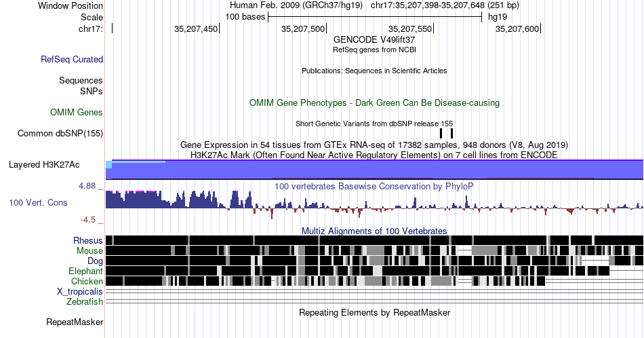The width and height of the screenshot is (644, 338).
Task: Open the 100 Vert. Cons track label
Action: pos(38,203)
